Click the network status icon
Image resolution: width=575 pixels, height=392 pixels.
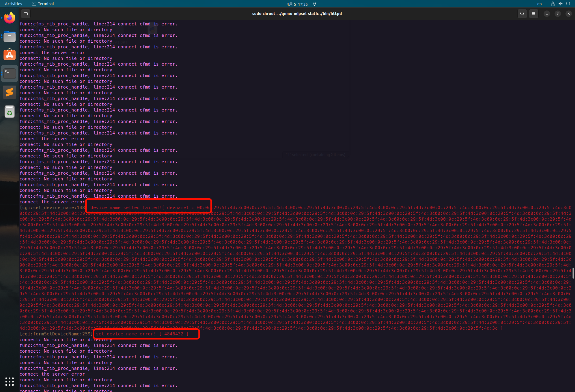553,4
